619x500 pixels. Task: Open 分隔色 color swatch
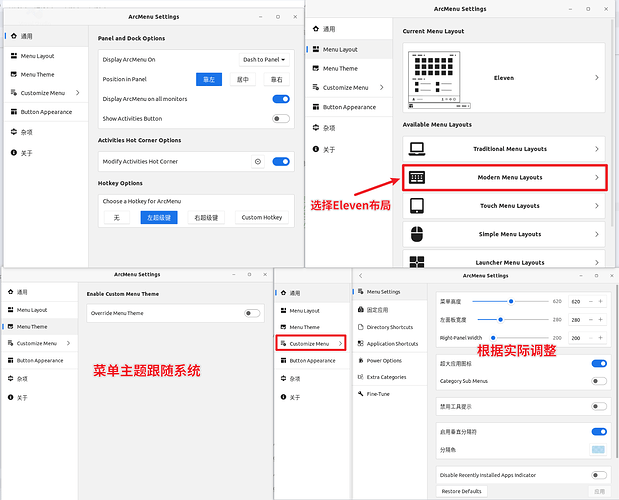tap(598, 449)
